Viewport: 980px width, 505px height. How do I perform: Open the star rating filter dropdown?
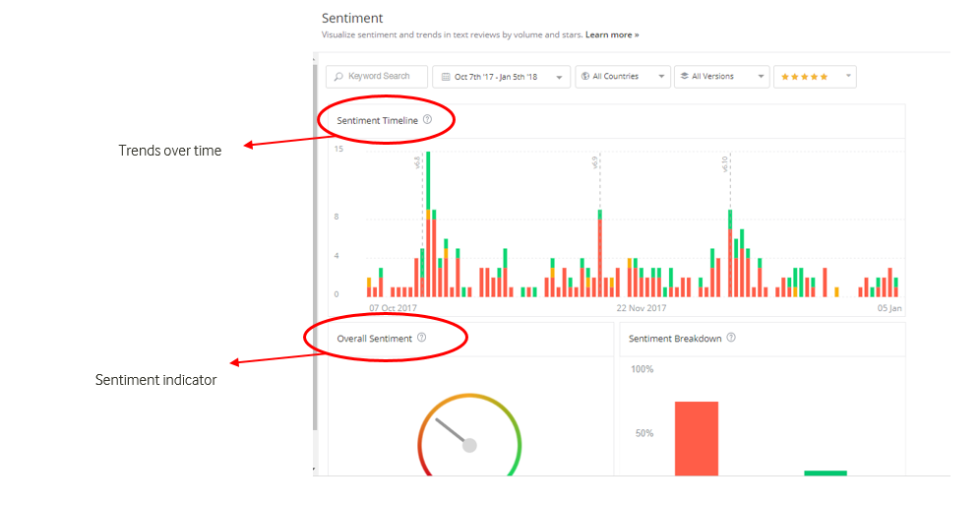tap(815, 76)
